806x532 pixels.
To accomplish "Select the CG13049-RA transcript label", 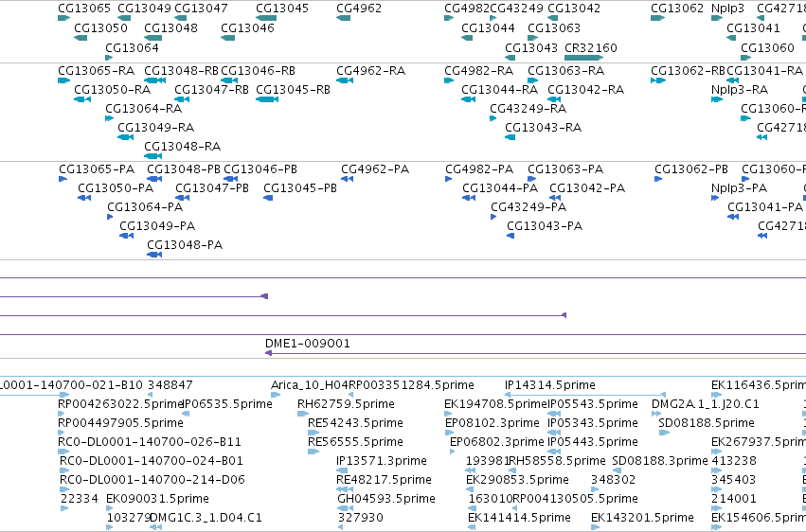I will pos(155,128).
